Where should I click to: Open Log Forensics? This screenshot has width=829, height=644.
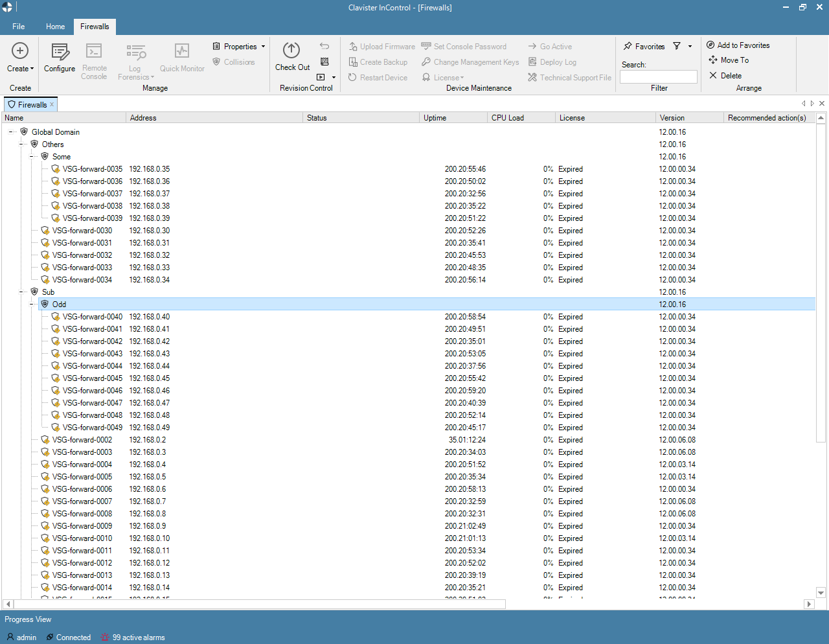click(x=135, y=62)
